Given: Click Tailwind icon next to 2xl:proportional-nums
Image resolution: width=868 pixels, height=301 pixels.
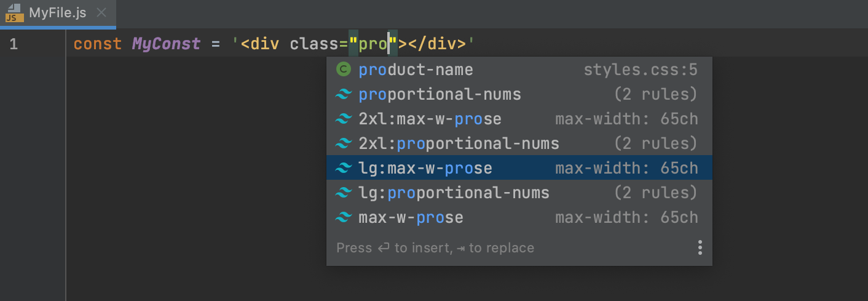Looking at the screenshot, I should tap(343, 144).
